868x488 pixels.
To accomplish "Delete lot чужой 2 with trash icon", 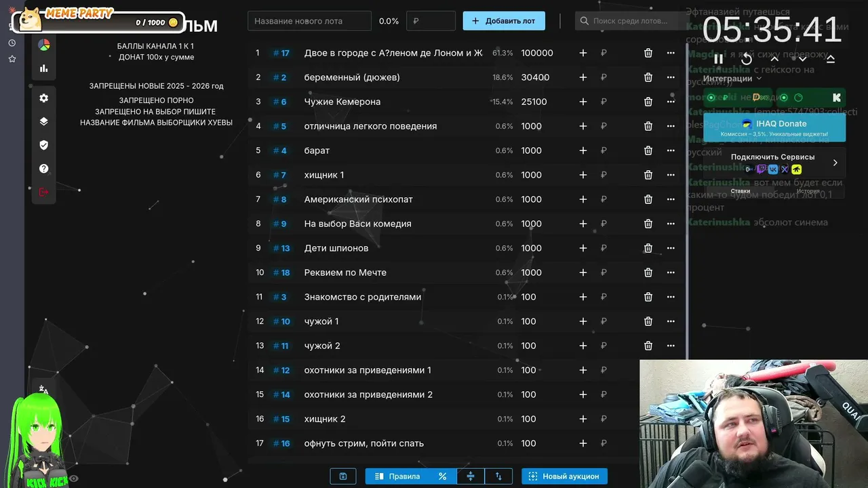I will 648,346.
